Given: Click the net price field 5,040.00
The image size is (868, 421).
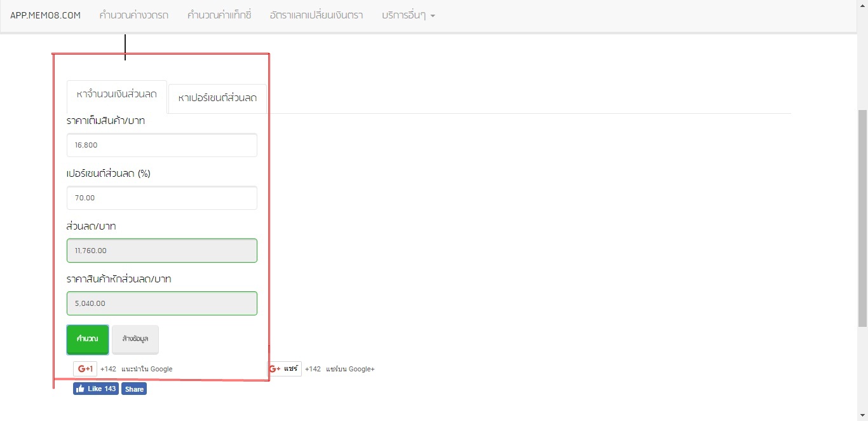Looking at the screenshot, I should tap(162, 303).
